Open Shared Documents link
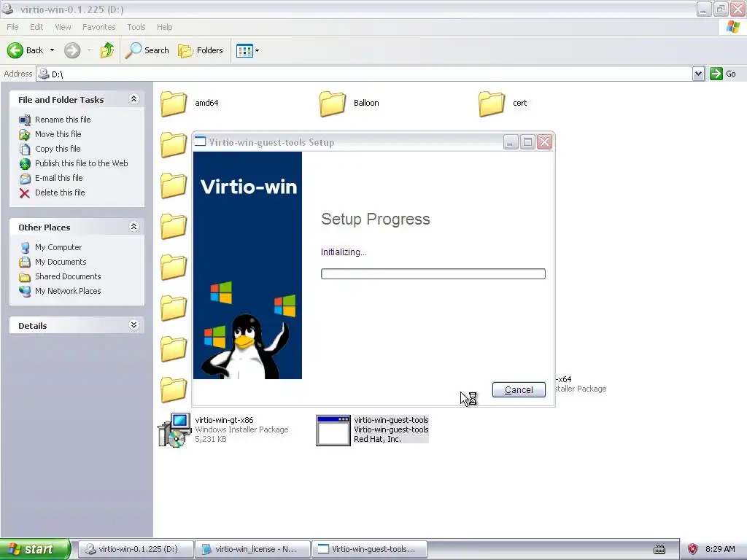This screenshot has width=747, height=560. pyautogui.click(x=68, y=276)
